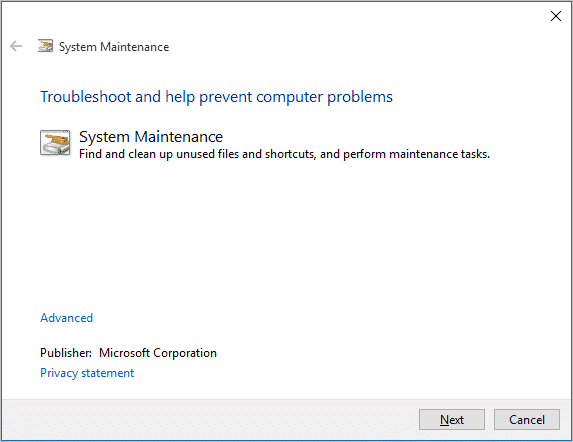The image size is (573, 442).
Task: Click the Troubleshoot and help prevent heading
Action: pos(216,97)
